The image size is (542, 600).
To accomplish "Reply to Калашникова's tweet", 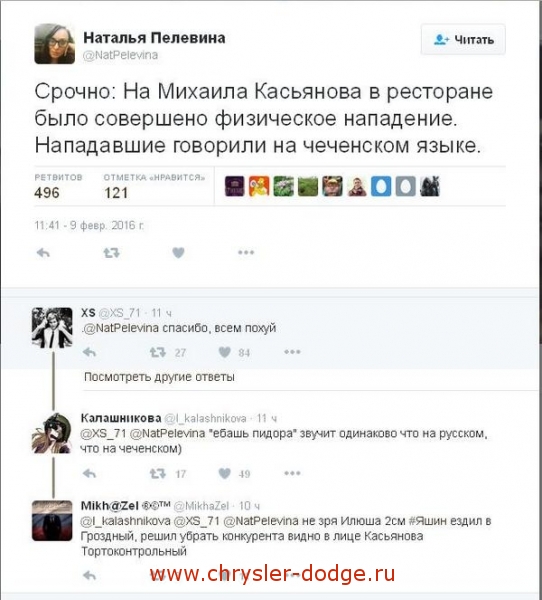I will [x=90, y=474].
